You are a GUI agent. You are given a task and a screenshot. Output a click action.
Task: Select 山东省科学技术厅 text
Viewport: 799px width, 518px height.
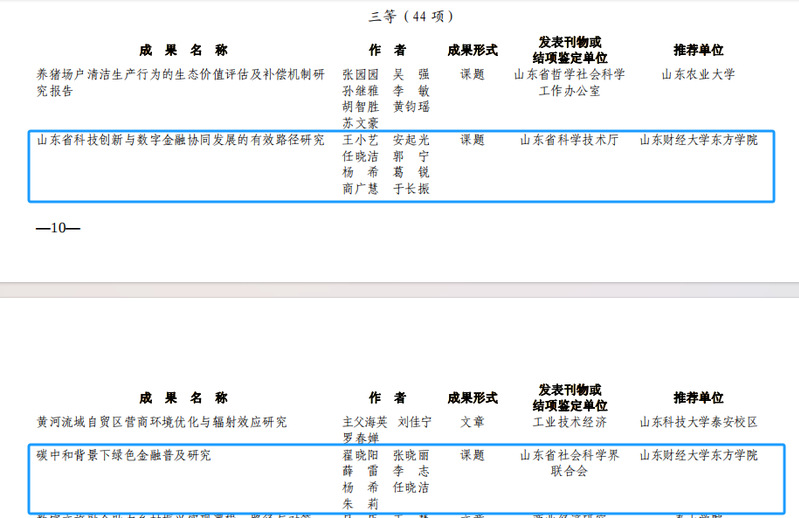point(569,140)
